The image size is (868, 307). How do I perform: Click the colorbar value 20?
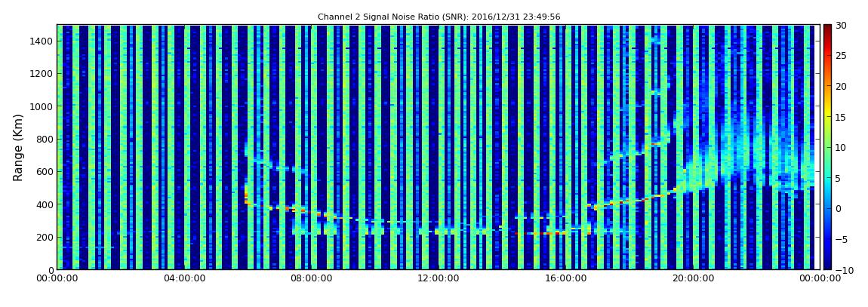point(841,86)
